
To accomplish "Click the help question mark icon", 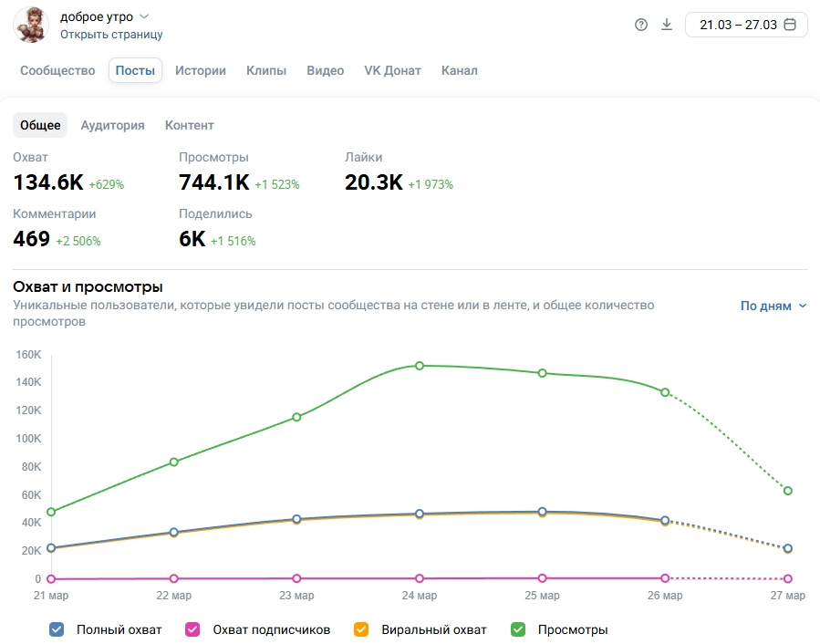I will [x=640, y=25].
